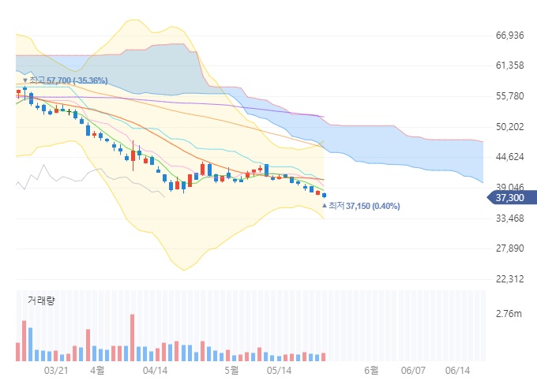Click the 05/14 date axis label
The width and height of the screenshot is (537, 392).
[279, 371]
